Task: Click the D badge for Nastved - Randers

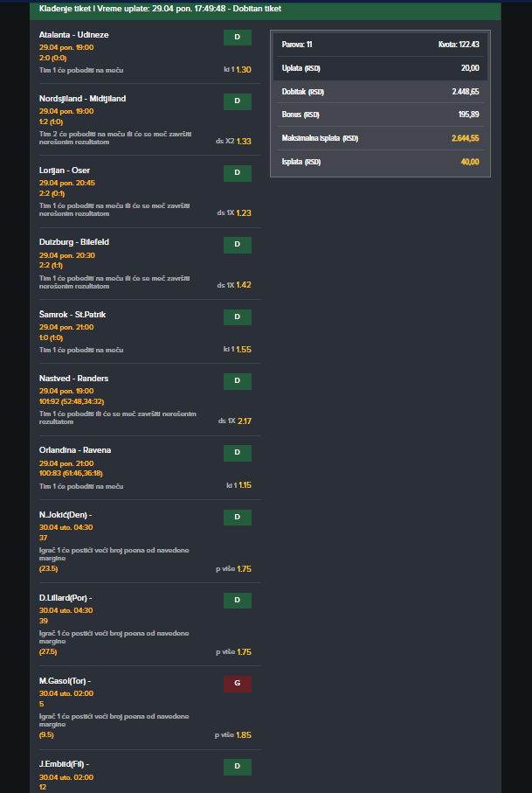Action: click(238, 381)
